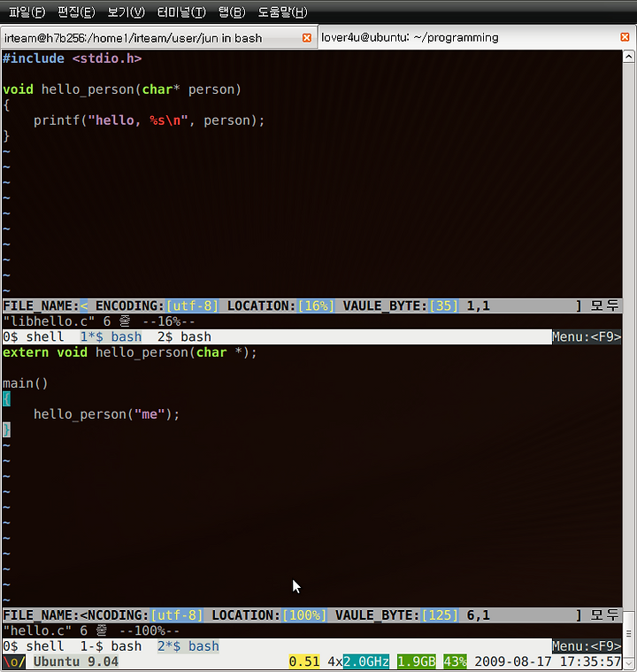
Task: Click 'Ubuntu 9.04' in status bar
Action: click(76, 661)
